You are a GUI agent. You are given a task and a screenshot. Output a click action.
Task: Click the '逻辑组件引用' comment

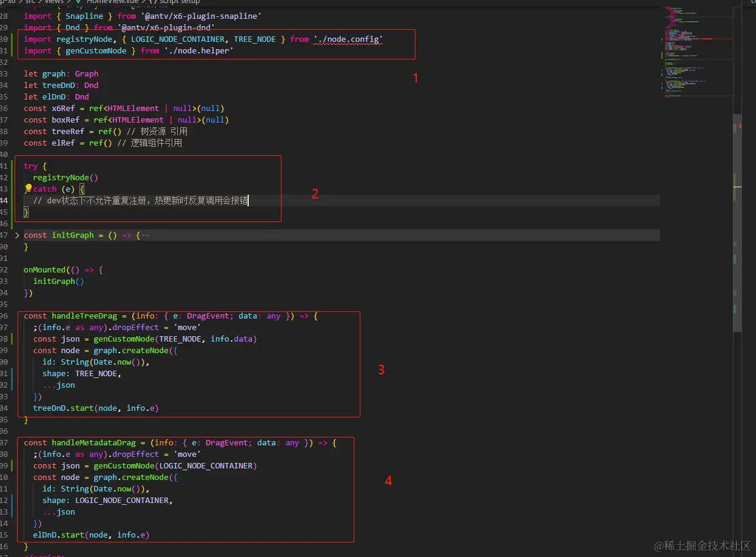point(149,143)
